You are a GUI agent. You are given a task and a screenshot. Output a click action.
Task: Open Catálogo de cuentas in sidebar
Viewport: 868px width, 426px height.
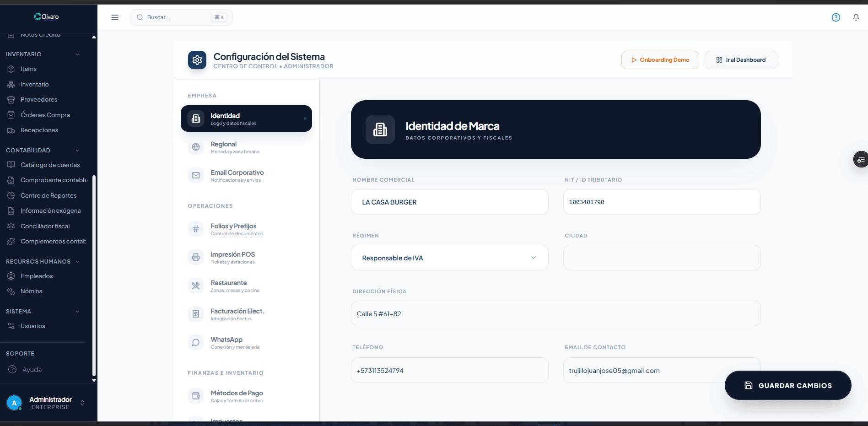(50, 165)
